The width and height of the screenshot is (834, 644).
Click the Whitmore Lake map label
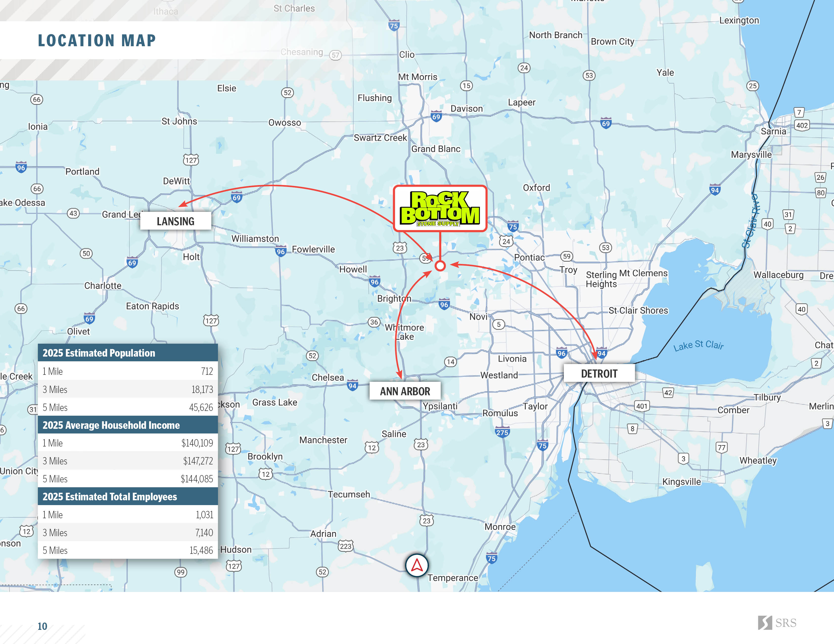click(x=404, y=332)
